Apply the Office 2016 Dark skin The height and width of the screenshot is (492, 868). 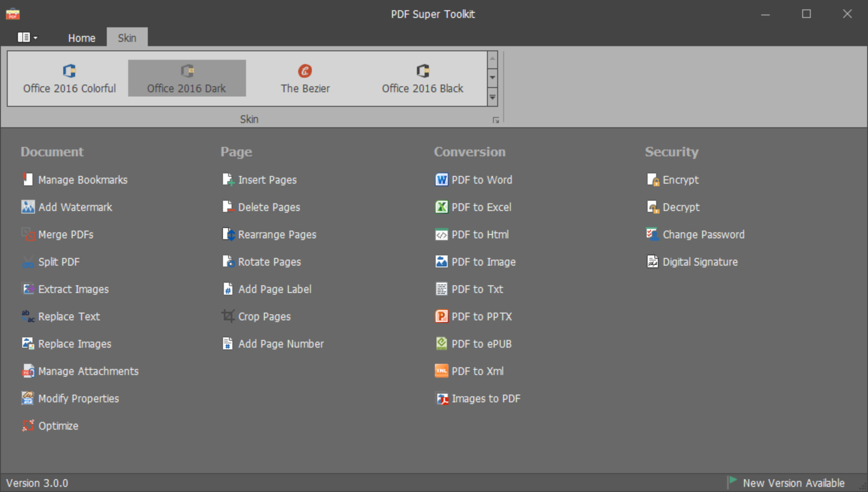coord(187,79)
